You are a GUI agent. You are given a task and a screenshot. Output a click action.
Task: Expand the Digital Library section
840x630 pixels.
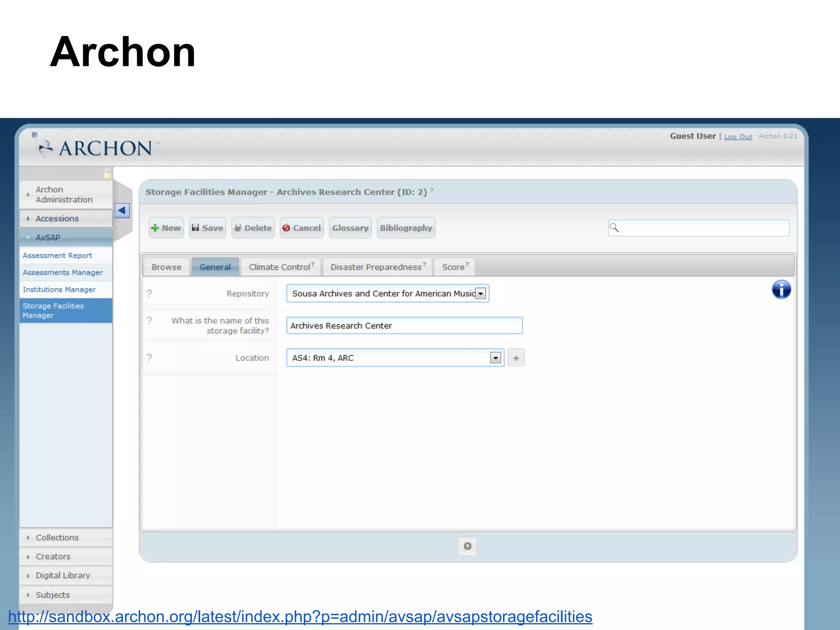pyautogui.click(x=66, y=575)
